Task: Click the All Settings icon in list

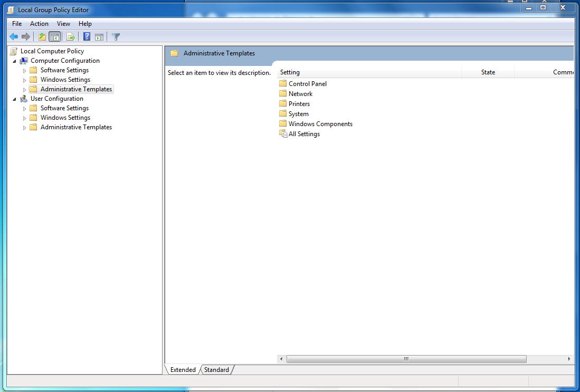Action: 283,134
